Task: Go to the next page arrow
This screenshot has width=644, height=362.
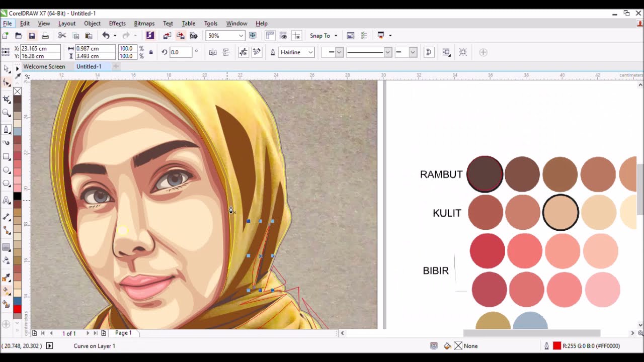Action: click(88, 333)
